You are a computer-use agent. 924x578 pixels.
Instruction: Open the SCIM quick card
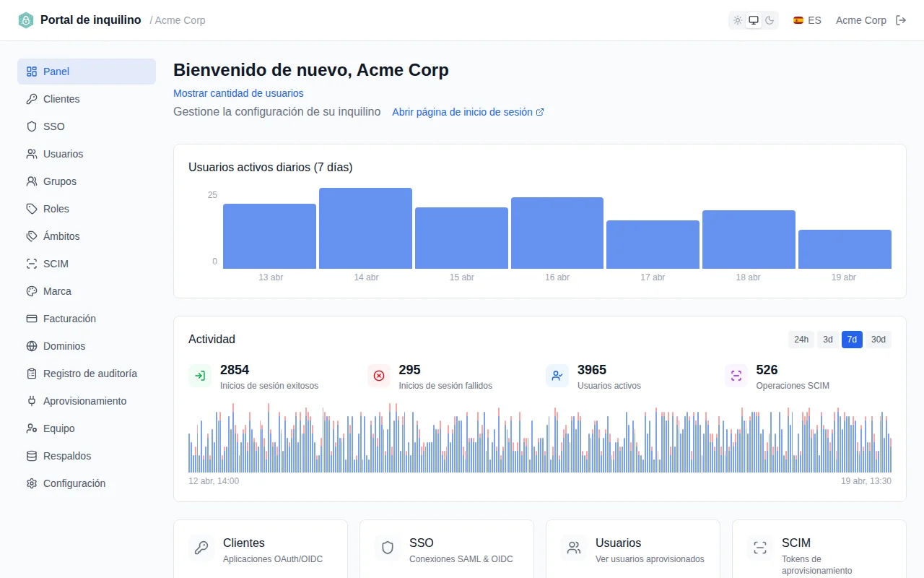coord(819,549)
